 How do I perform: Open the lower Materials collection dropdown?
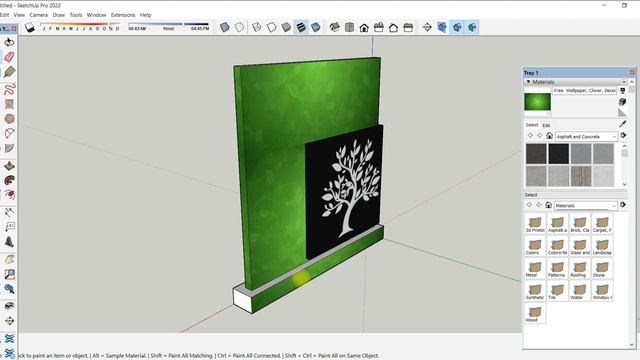[585, 206]
